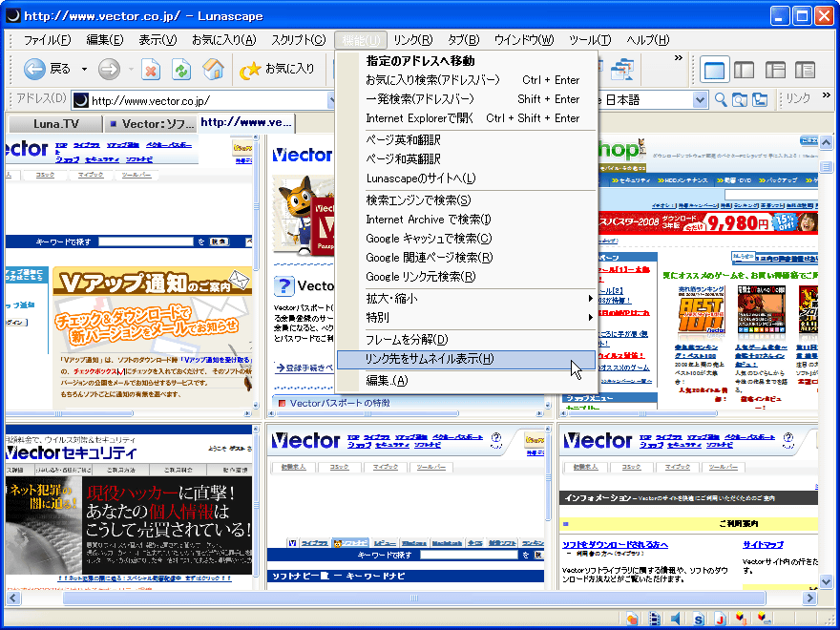Viewport: 840px width, 630px height.
Task: Click the forward navigation arrow icon
Action: pyautogui.click(x=109, y=69)
